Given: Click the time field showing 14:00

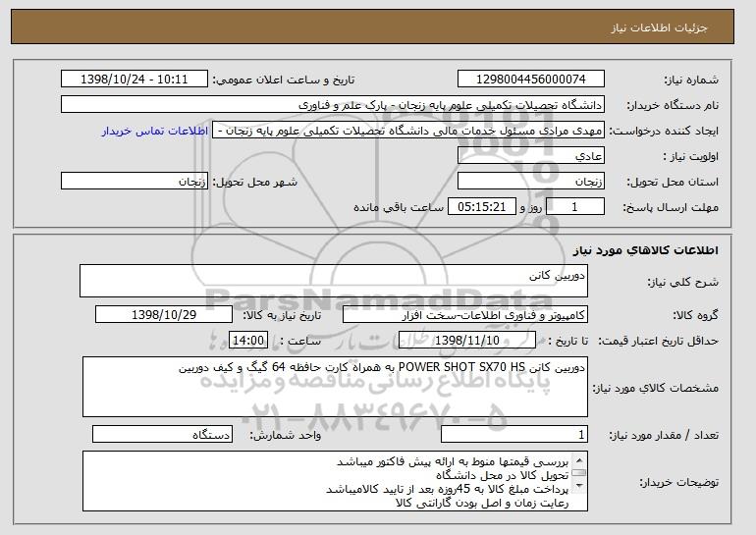Looking at the screenshot, I should click(x=248, y=341).
